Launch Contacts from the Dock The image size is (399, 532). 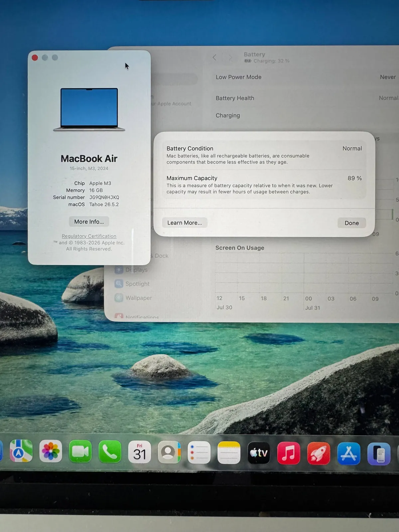tap(169, 452)
